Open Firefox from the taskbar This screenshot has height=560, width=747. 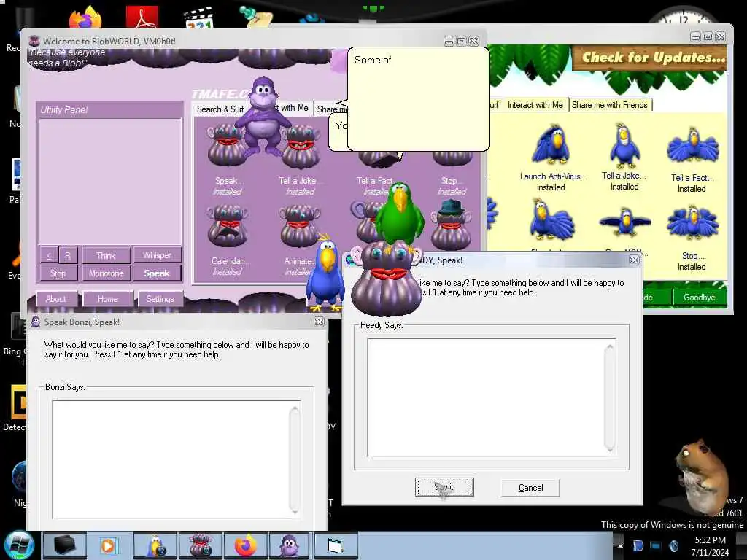tap(245, 545)
